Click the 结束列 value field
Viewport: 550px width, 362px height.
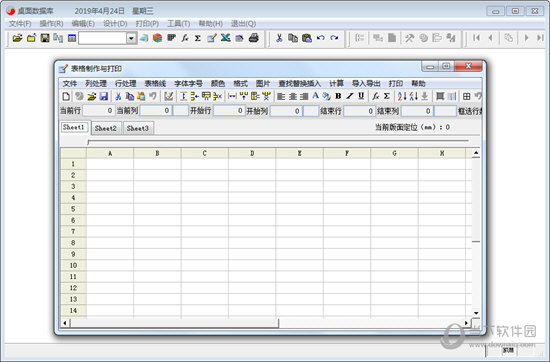tap(417, 111)
